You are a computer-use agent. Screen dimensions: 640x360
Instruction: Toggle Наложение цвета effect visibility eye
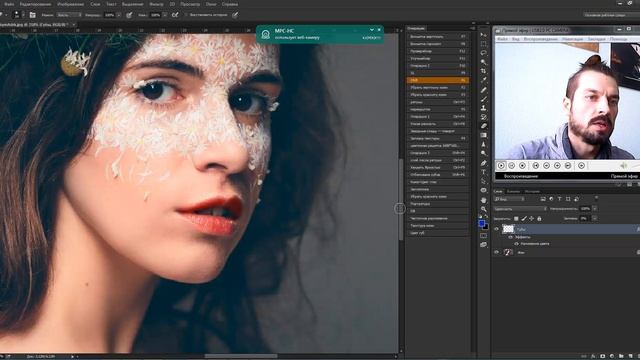(x=516, y=244)
